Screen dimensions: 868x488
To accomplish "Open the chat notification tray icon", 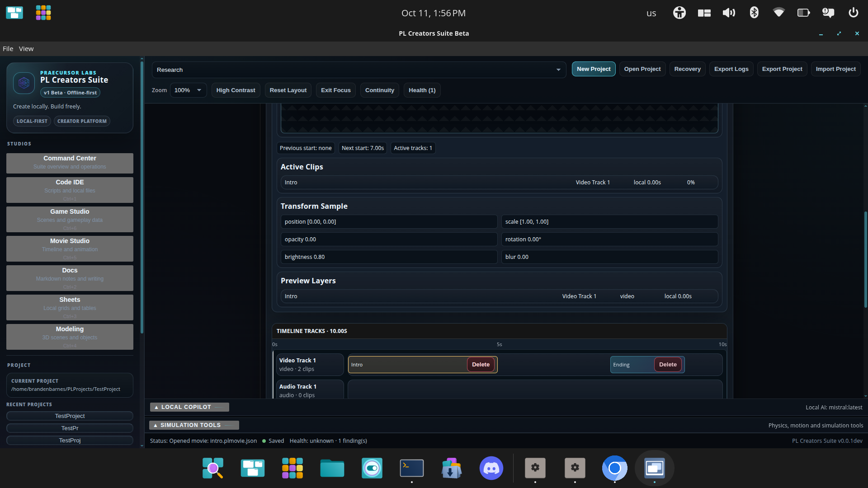I will click(x=828, y=13).
